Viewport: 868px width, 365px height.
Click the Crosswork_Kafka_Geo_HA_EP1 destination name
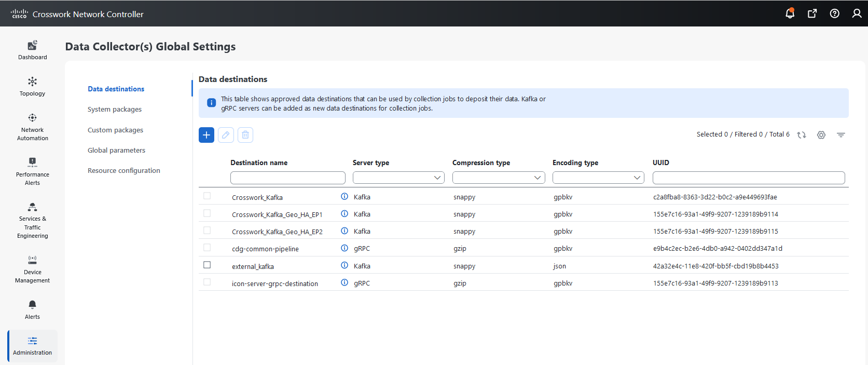(277, 214)
